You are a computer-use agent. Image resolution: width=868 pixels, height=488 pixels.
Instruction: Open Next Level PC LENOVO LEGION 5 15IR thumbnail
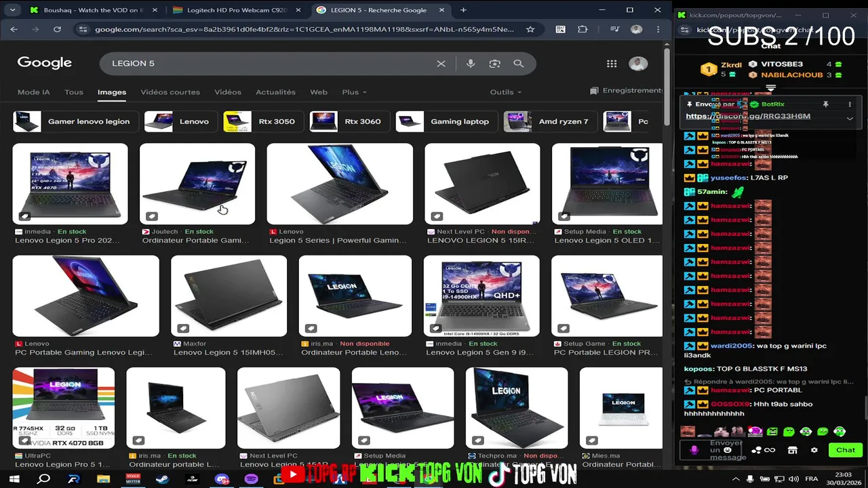pyautogui.click(x=482, y=184)
